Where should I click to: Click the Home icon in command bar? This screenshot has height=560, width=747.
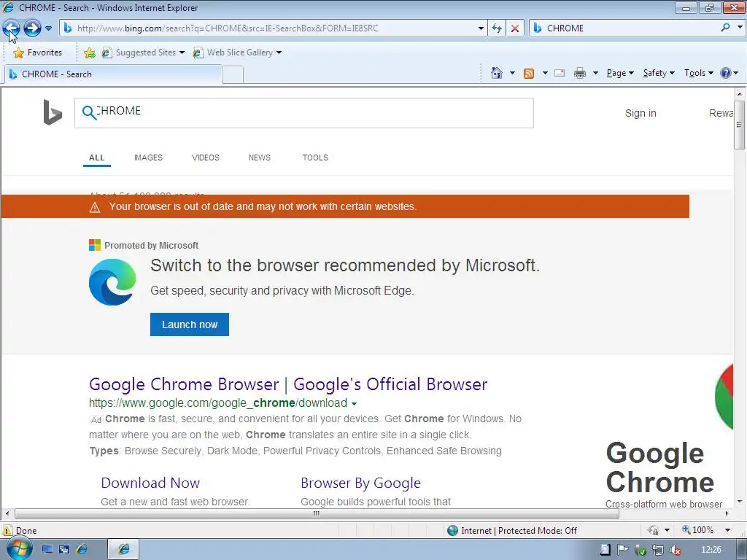pyautogui.click(x=496, y=73)
